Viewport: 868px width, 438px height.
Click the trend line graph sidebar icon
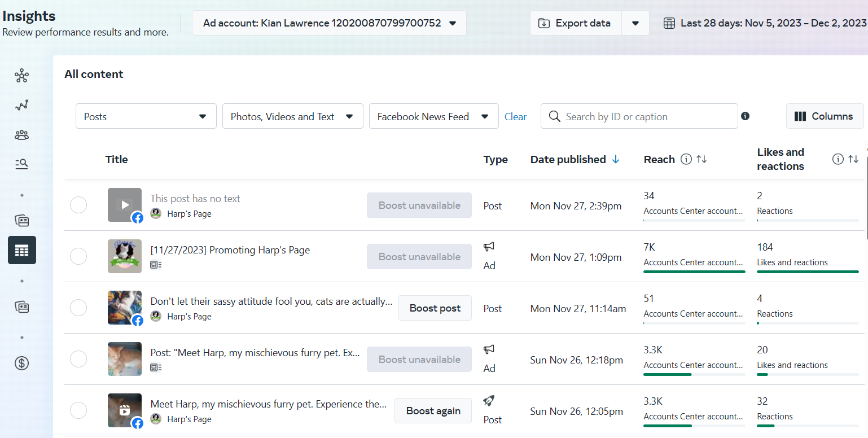[x=22, y=105]
